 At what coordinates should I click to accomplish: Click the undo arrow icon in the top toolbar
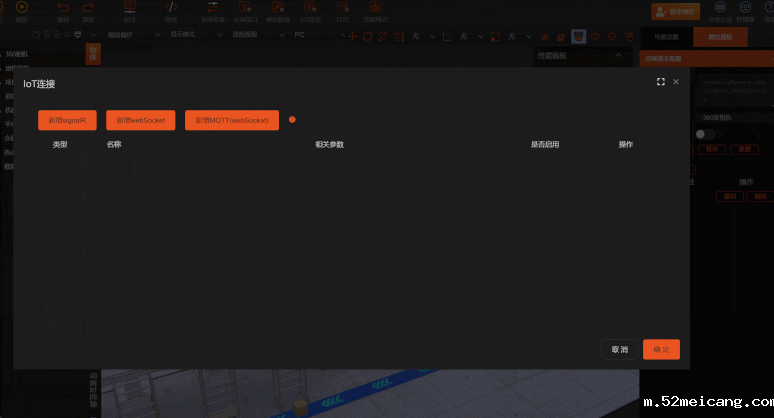(63, 8)
